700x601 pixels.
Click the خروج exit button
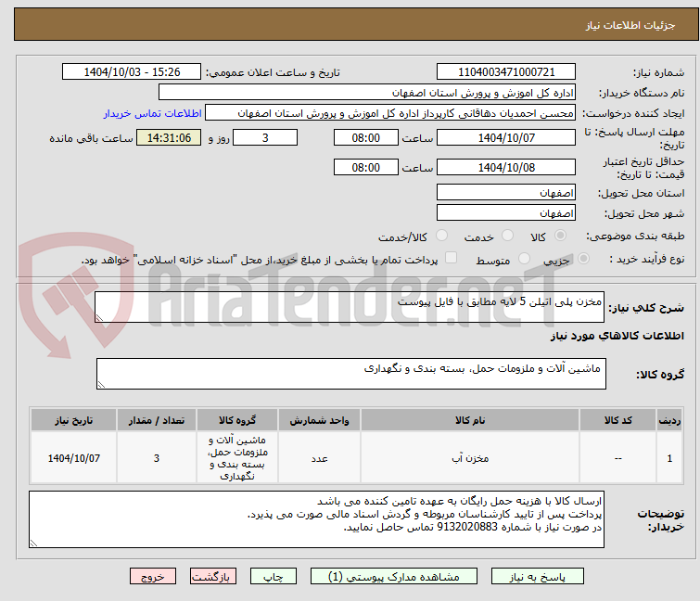pyautogui.click(x=153, y=577)
